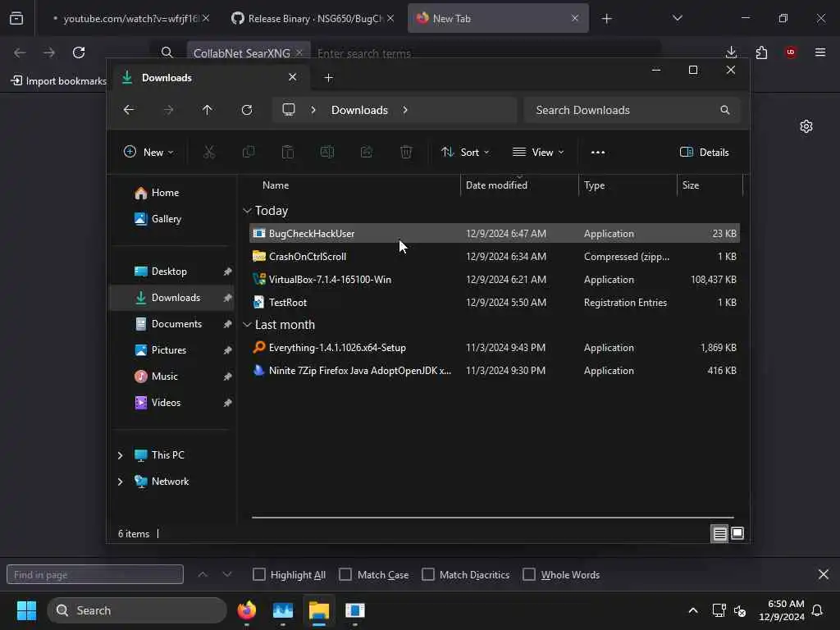Open the View dropdown

click(538, 152)
